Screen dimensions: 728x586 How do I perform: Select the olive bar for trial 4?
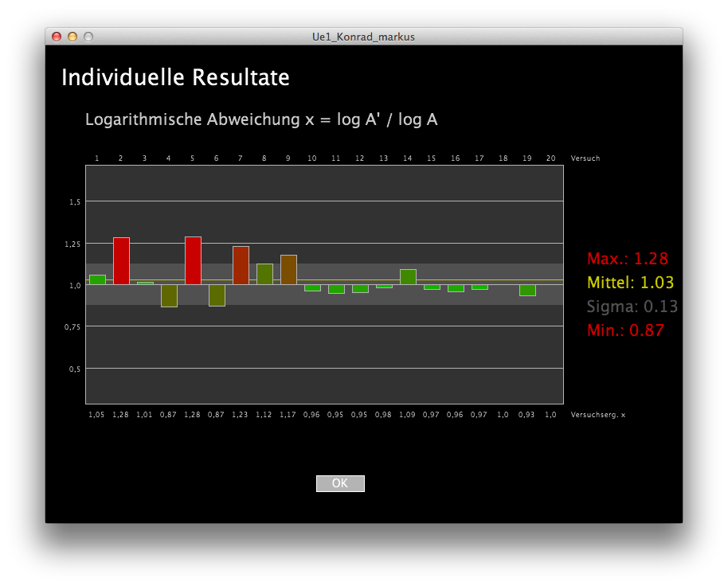[169, 295]
